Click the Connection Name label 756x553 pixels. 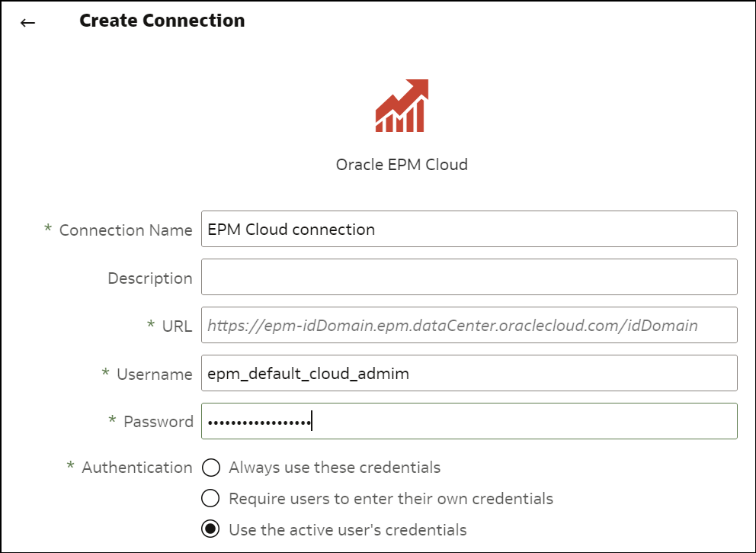[x=125, y=230]
